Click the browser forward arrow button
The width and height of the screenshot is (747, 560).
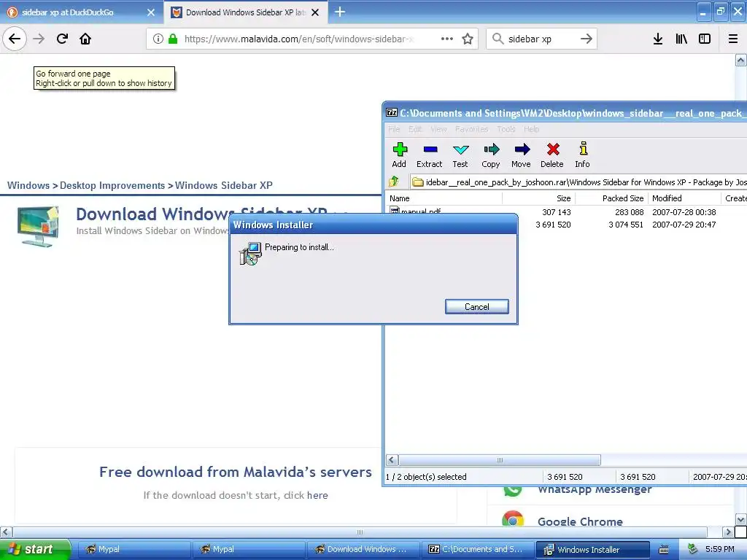pyautogui.click(x=39, y=39)
